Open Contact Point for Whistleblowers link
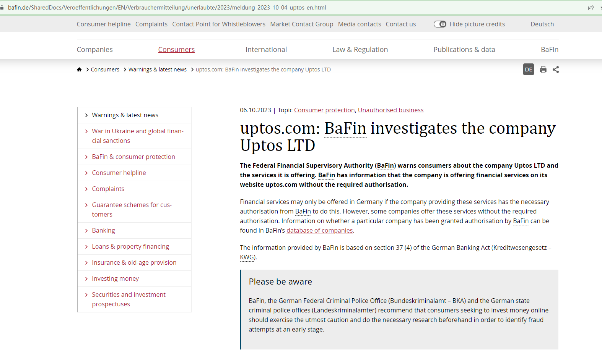 coord(218,24)
